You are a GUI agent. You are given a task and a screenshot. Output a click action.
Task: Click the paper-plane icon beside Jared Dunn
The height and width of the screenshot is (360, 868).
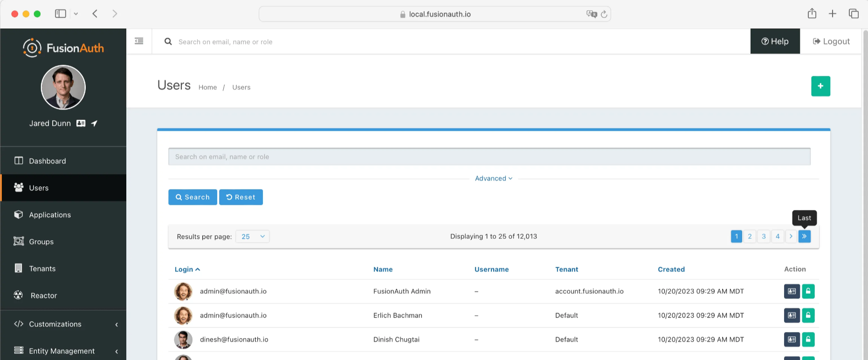point(94,123)
